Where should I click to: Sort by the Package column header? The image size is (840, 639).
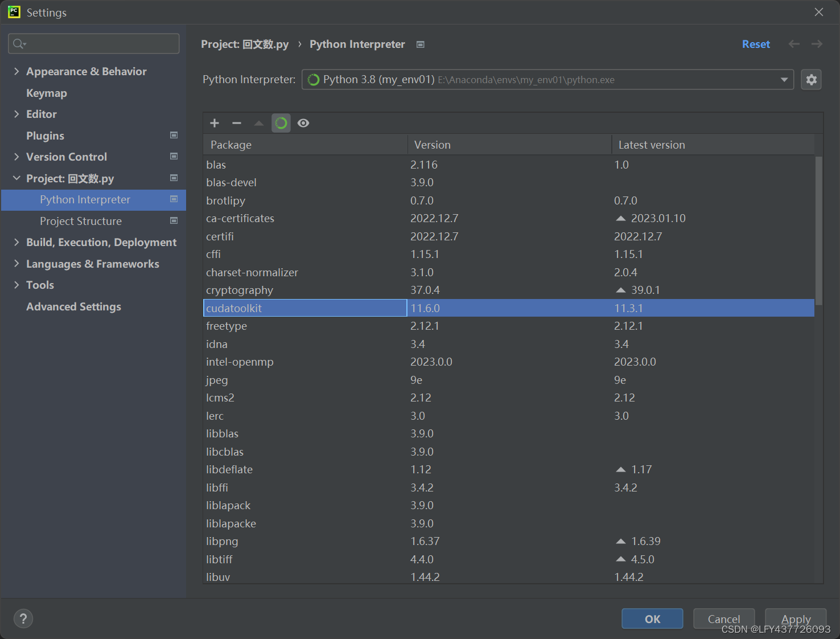(x=305, y=145)
